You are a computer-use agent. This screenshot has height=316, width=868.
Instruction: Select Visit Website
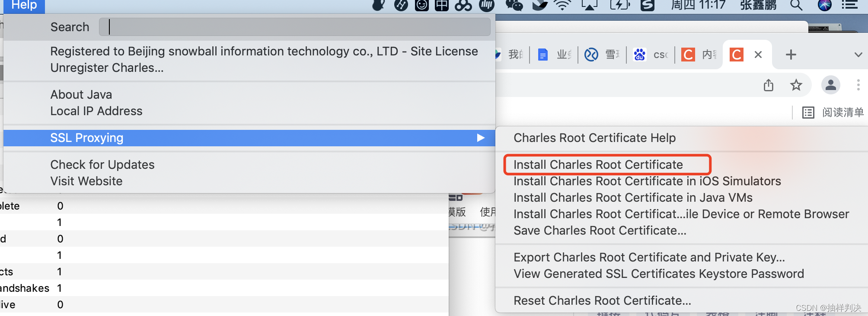tap(86, 181)
